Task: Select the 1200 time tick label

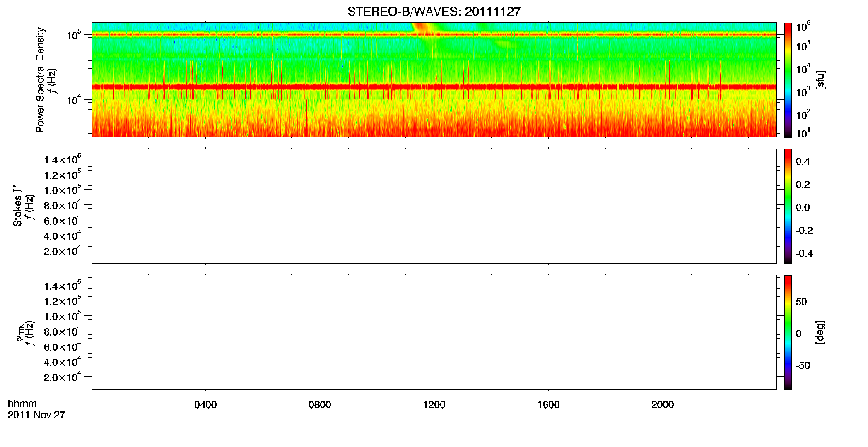Action: 434,405
